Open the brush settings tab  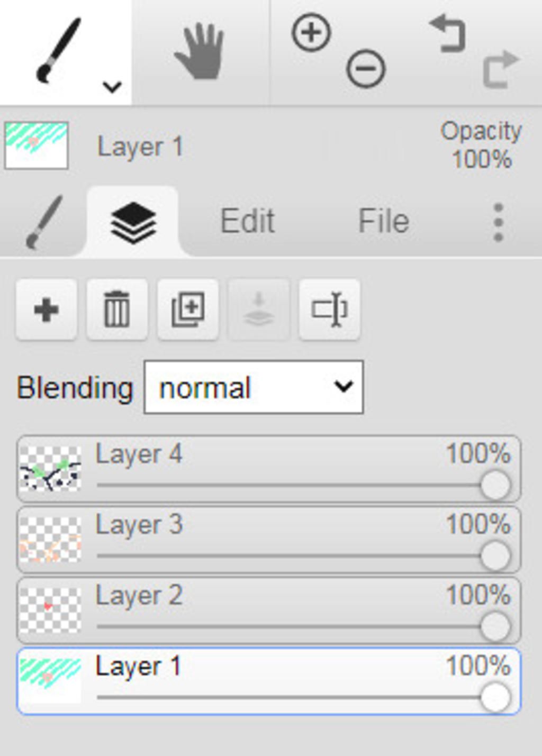tap(44, 222)
